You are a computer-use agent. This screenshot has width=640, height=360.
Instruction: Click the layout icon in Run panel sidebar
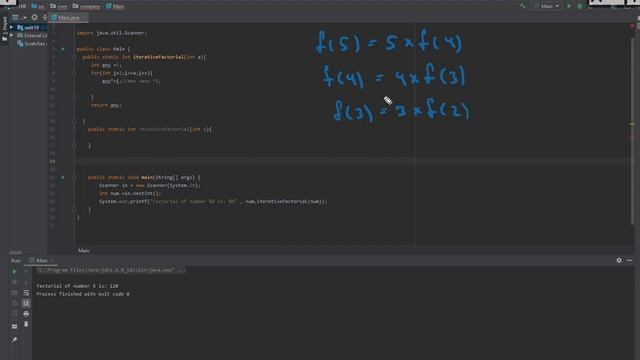(14, 327)
